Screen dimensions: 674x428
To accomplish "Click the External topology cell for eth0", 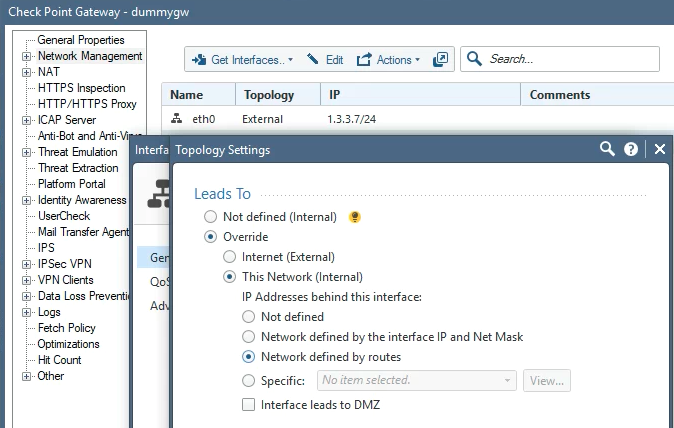I will pos(262,119).
